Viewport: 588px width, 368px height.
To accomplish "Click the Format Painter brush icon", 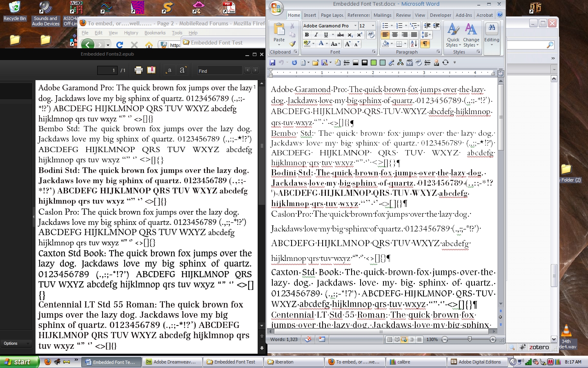I will (292, 44).
